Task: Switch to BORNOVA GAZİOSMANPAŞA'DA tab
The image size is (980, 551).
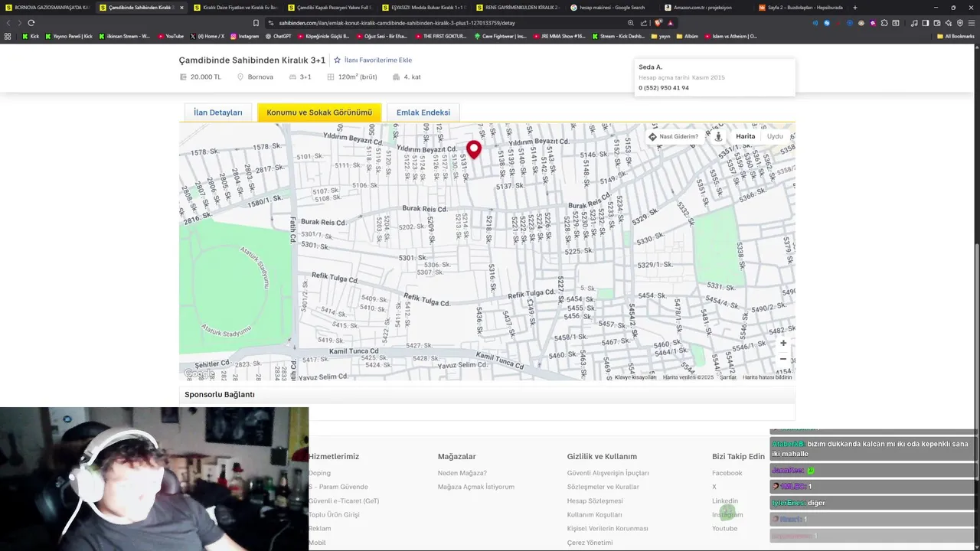Action: (46, 8)
